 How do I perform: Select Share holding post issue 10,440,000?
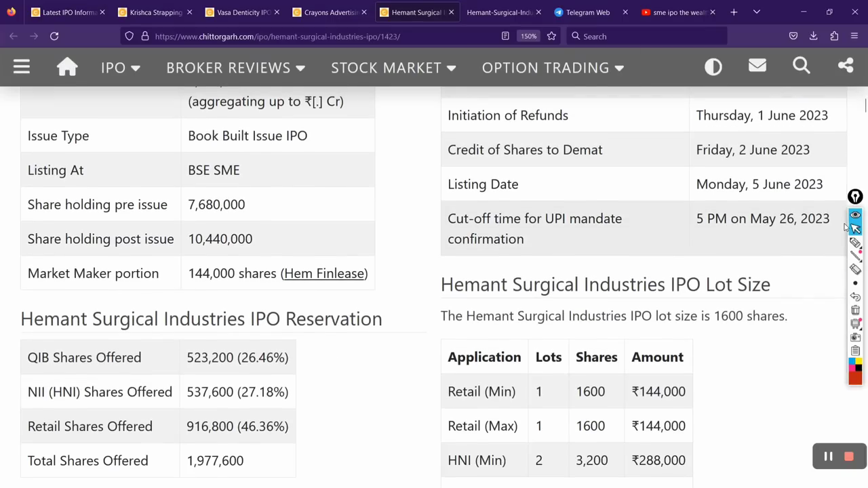pos(220,239)
